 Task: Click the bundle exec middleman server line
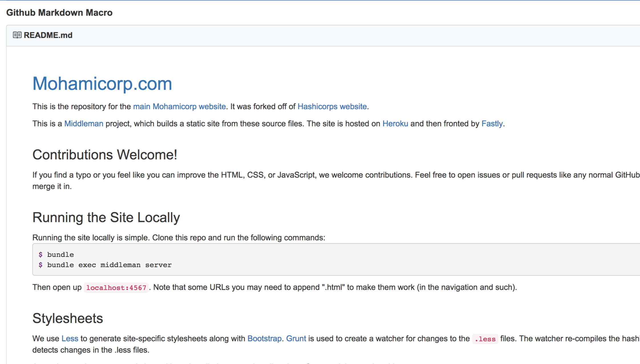(109, 265)
